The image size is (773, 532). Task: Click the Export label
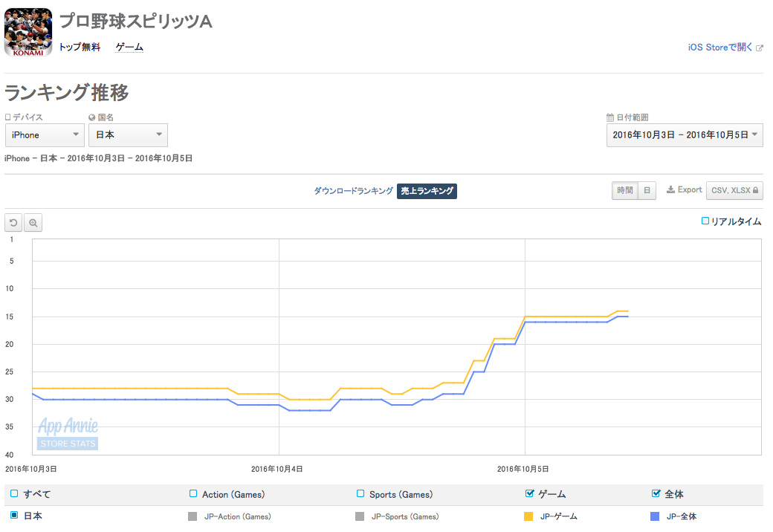690,189
